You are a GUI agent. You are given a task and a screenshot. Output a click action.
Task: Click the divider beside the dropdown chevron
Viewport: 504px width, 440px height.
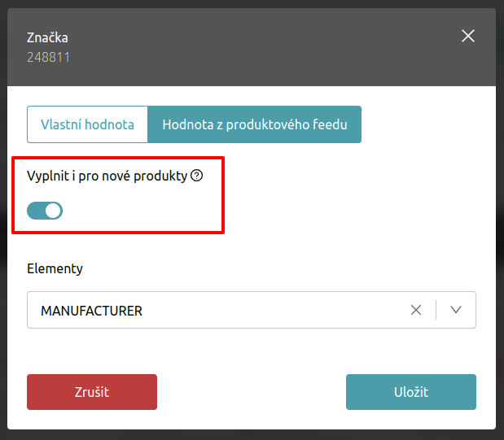pos(436,310)
